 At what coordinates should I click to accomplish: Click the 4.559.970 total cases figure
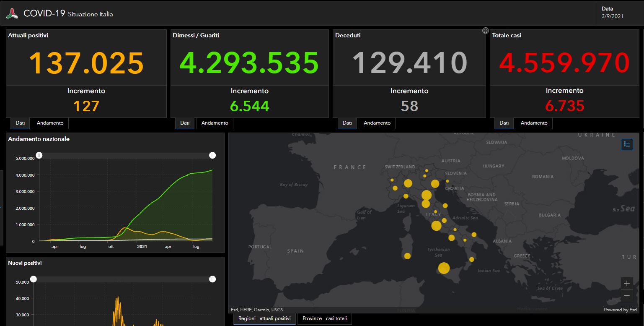pyautogui.click(x=565, y=63)
